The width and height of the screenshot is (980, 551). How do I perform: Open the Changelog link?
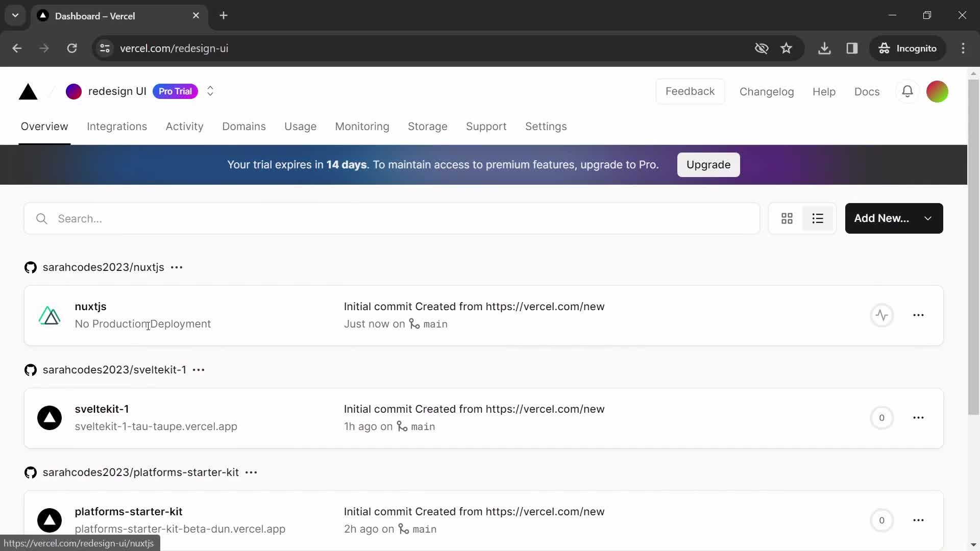767,92
